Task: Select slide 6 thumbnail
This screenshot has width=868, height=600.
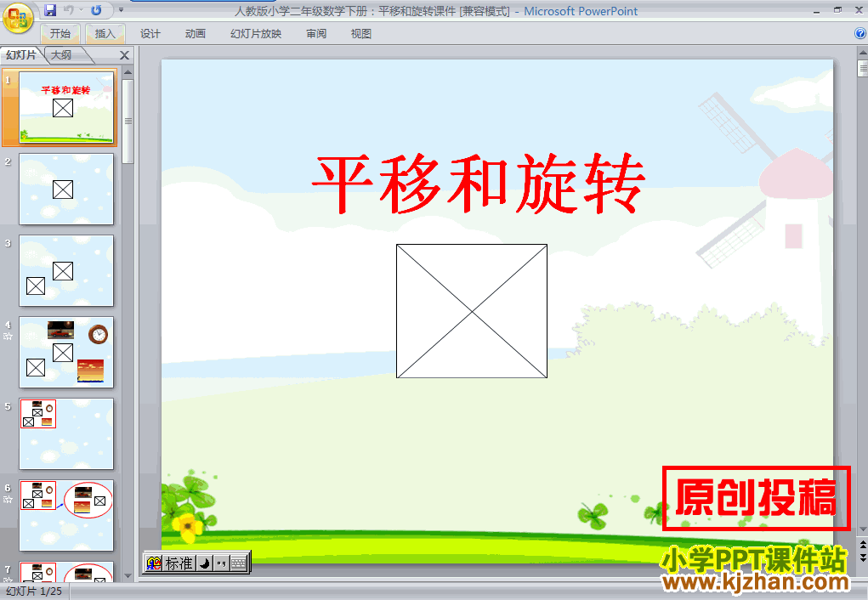Action: click(66, 515)
